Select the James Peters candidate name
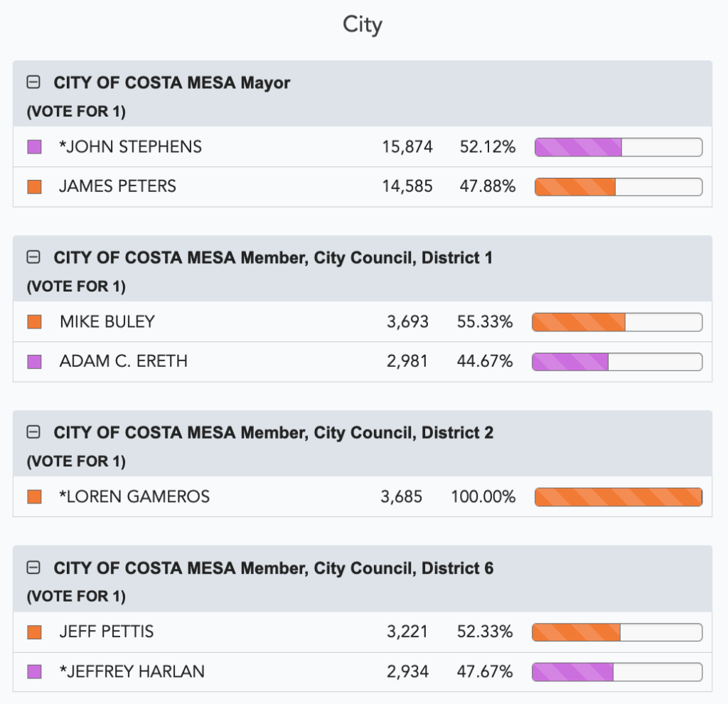The height and width of the screenshot is (704, 728). [x=117, y=186]
